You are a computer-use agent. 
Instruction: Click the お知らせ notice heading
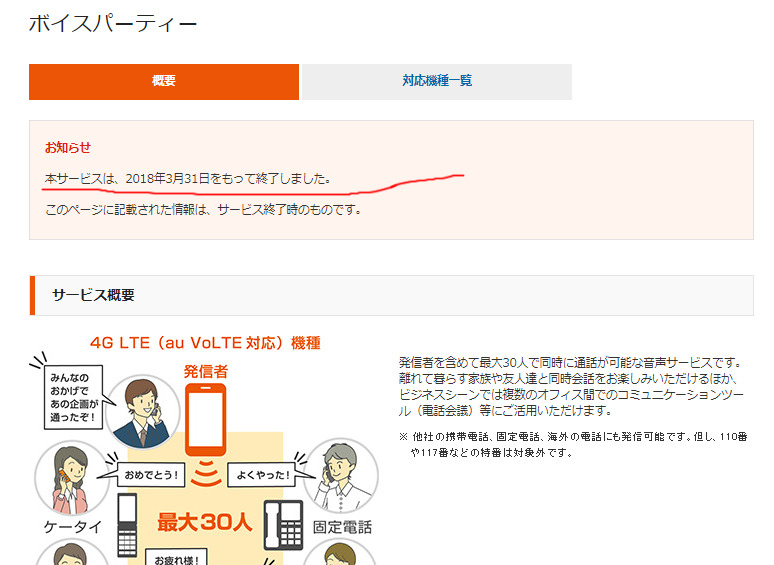[68, 147]
